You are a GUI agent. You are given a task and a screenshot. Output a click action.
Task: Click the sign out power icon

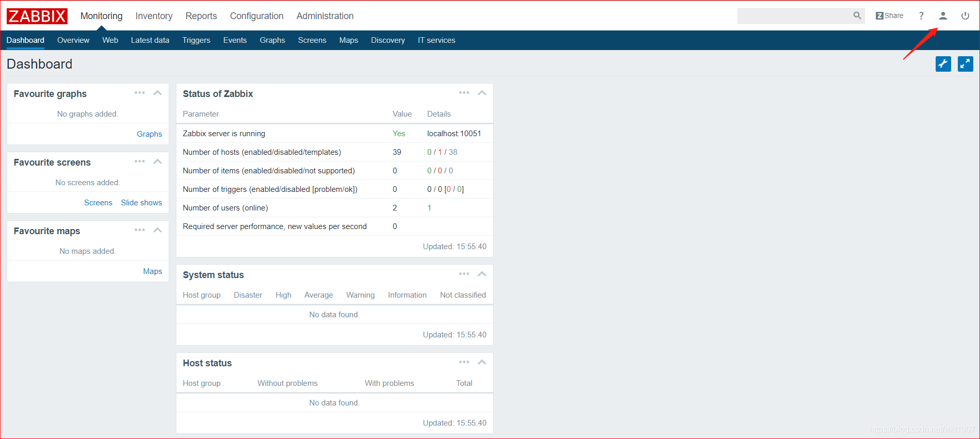tap(965, 15)
